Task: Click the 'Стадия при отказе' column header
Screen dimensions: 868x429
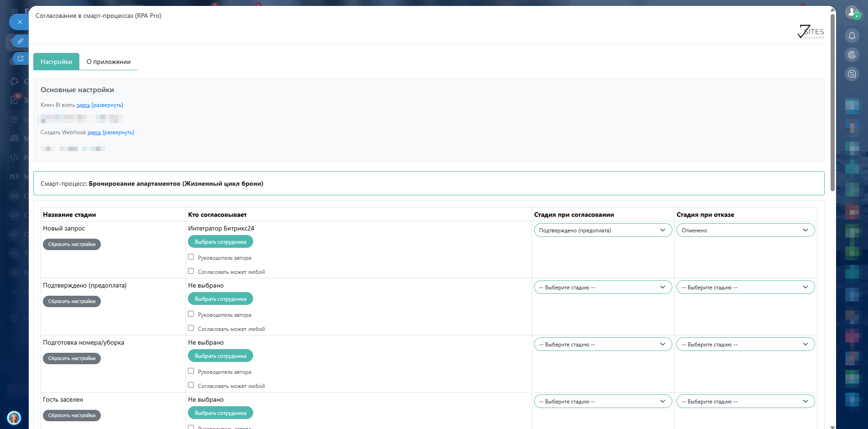Action: [705, 214]
